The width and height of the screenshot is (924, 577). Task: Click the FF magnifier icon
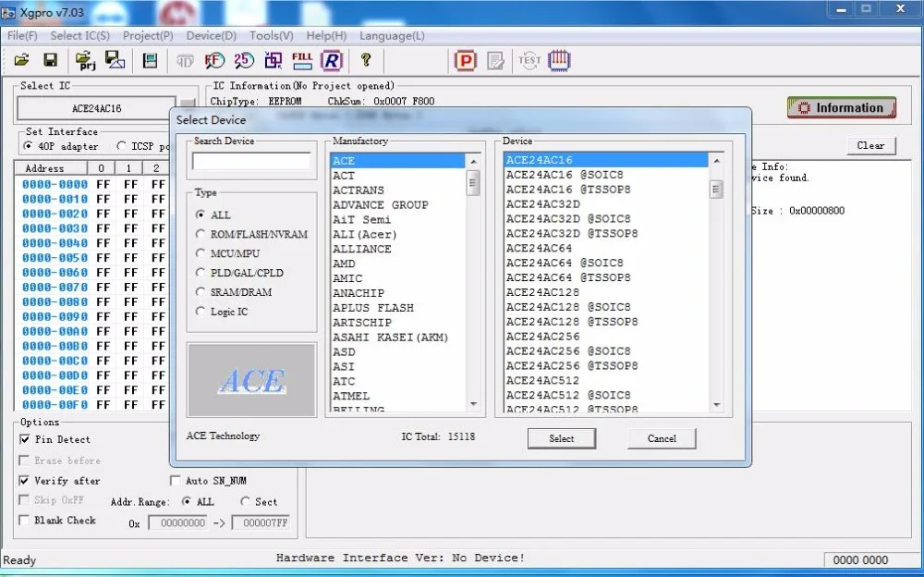[x=214, y=60]
